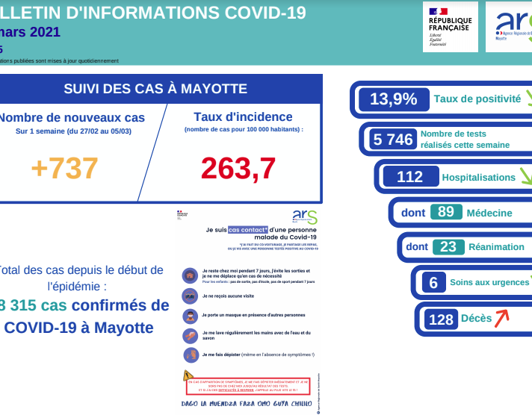Click 'Je ne reçois aucune visite' line
Screen dimensions: 532x418
[x=229, y=296]
